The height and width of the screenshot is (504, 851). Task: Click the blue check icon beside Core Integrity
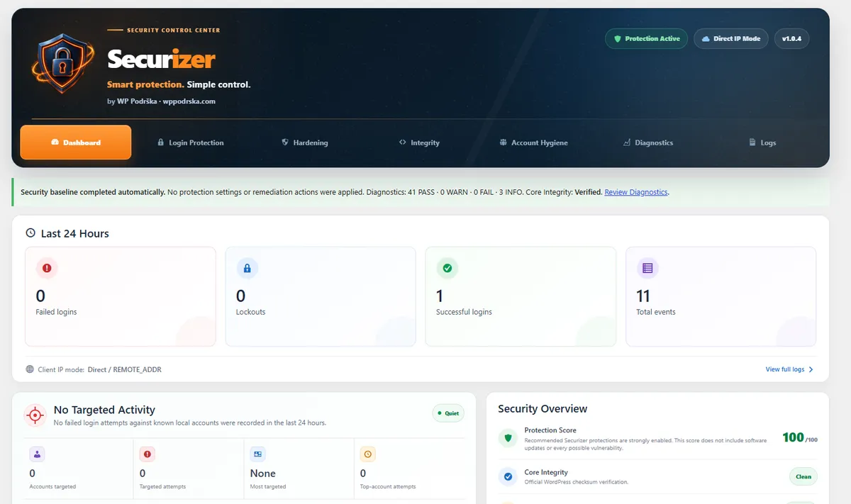pos(508,476)
